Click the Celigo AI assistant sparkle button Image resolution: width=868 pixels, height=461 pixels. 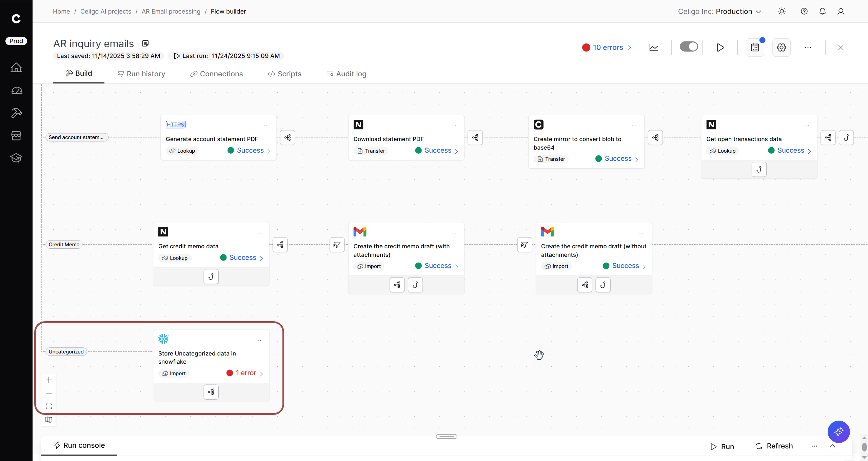839,432
